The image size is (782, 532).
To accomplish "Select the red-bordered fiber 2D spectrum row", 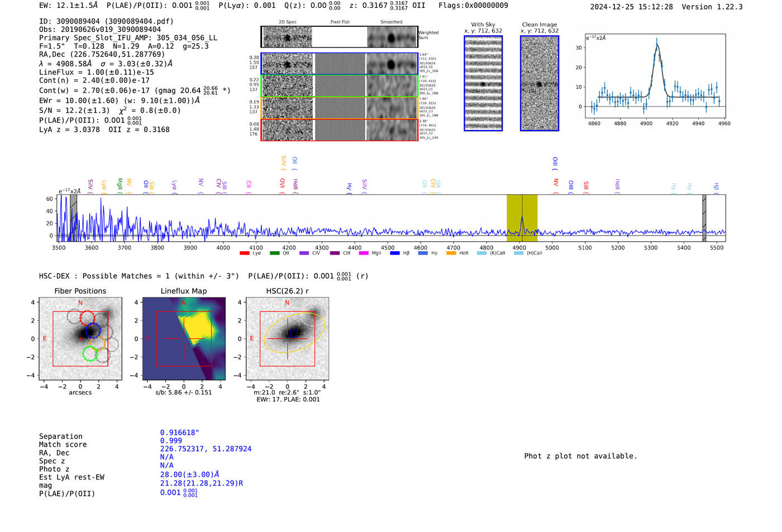I will click(x=340, y=130).
